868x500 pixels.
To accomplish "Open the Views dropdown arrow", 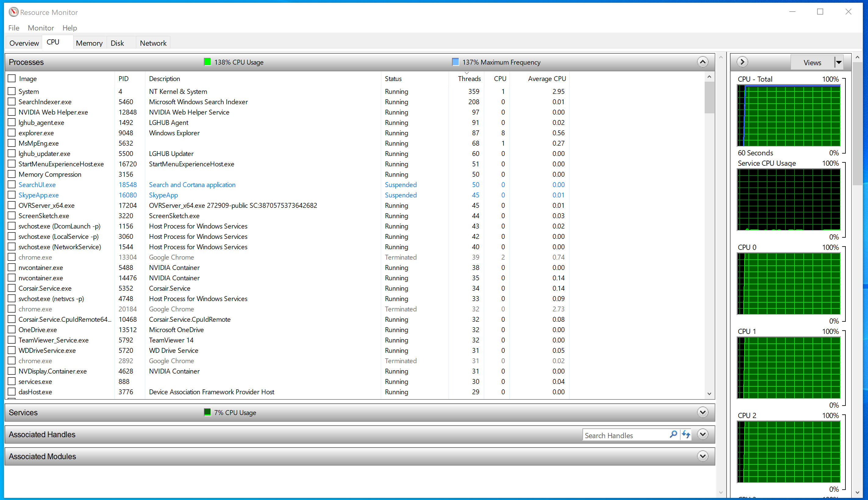I will (839, 62).
